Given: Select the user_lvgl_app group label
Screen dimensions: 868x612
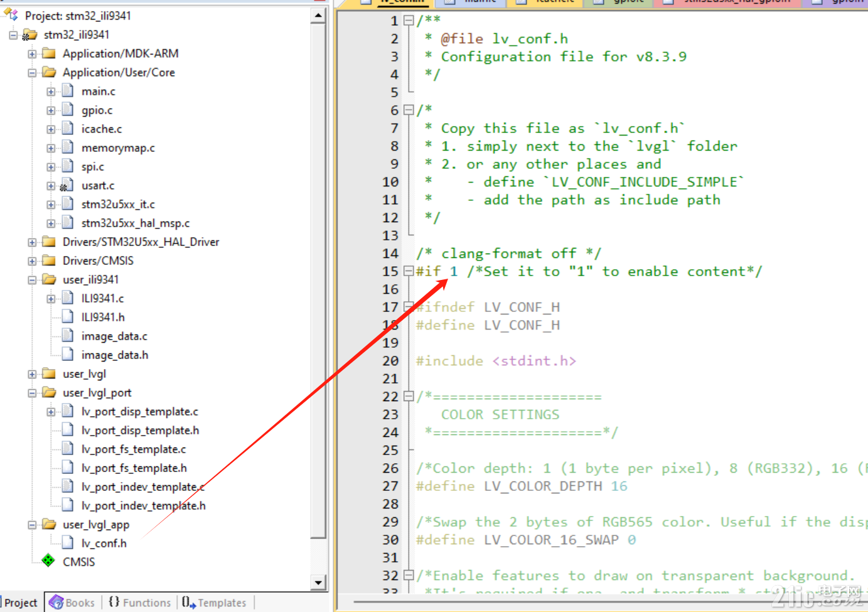Looking at the screenshot, I should 96,525.
